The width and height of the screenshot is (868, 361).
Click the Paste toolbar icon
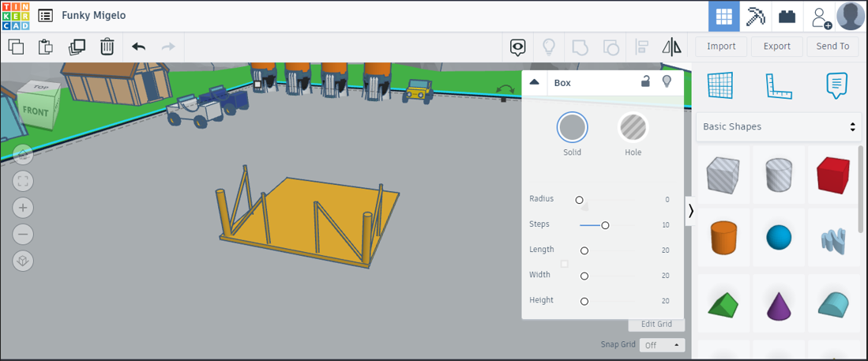pos(45,47)
